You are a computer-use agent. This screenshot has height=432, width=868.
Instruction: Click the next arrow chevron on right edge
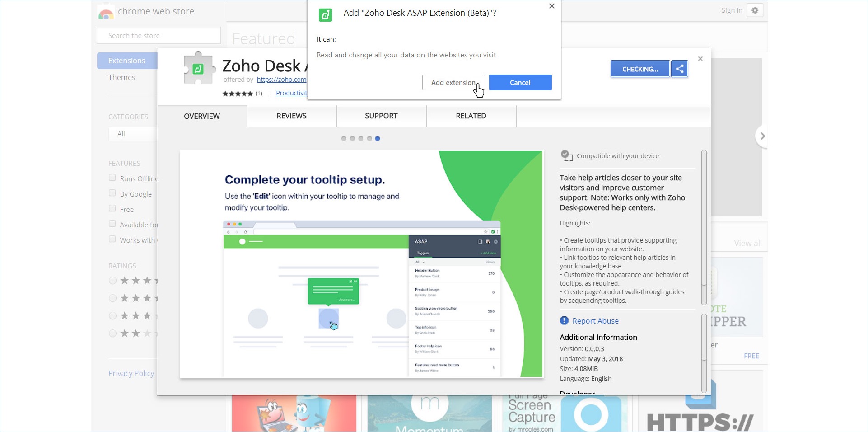(762, 136)
